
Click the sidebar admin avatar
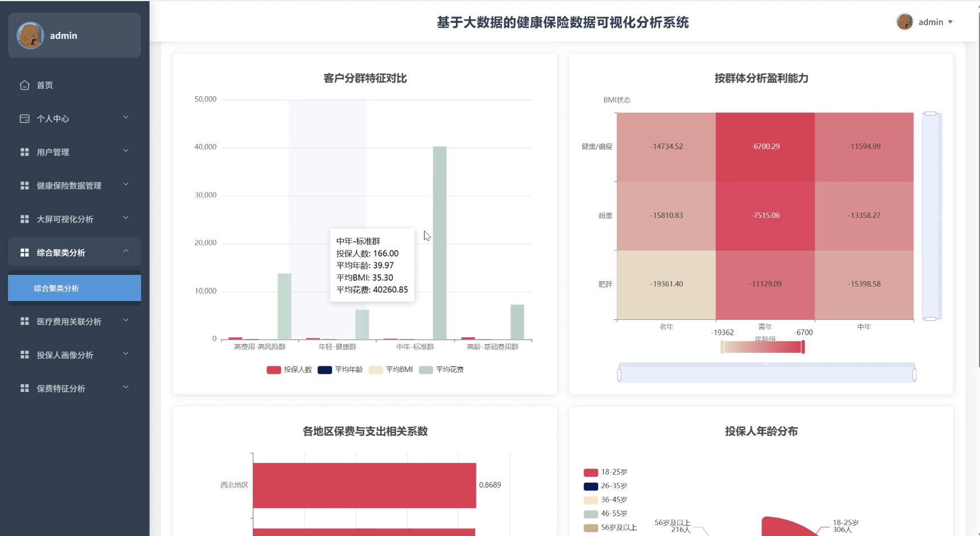coord(30,35)
